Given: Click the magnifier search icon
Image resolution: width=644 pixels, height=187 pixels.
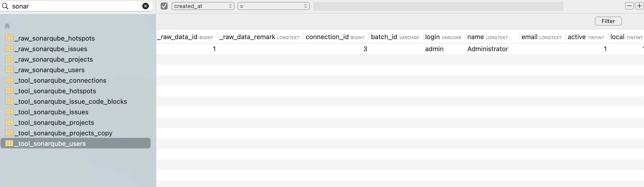Looking at the screenshot, I should pyautogui.click(x=5, y=6).
